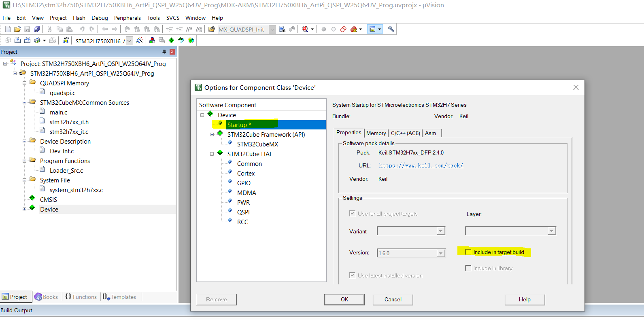
Task: Click the Download LOAD icon
Action: [x=66, y=40]
